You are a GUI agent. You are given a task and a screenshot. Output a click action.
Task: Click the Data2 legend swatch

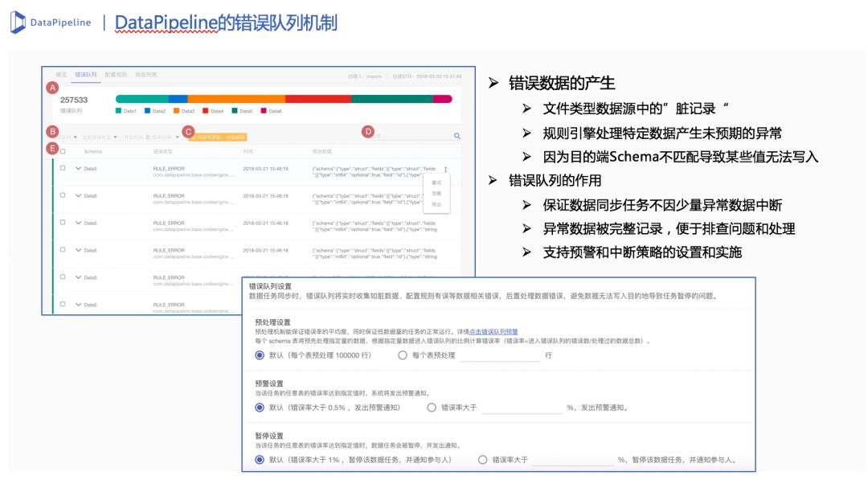tap(147, 111)
